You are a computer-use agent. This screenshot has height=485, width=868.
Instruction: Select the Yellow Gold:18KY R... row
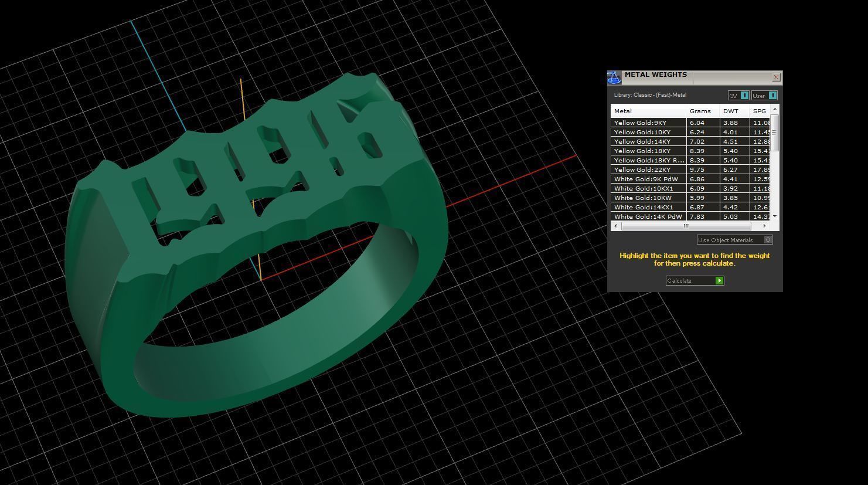[690, 160]
